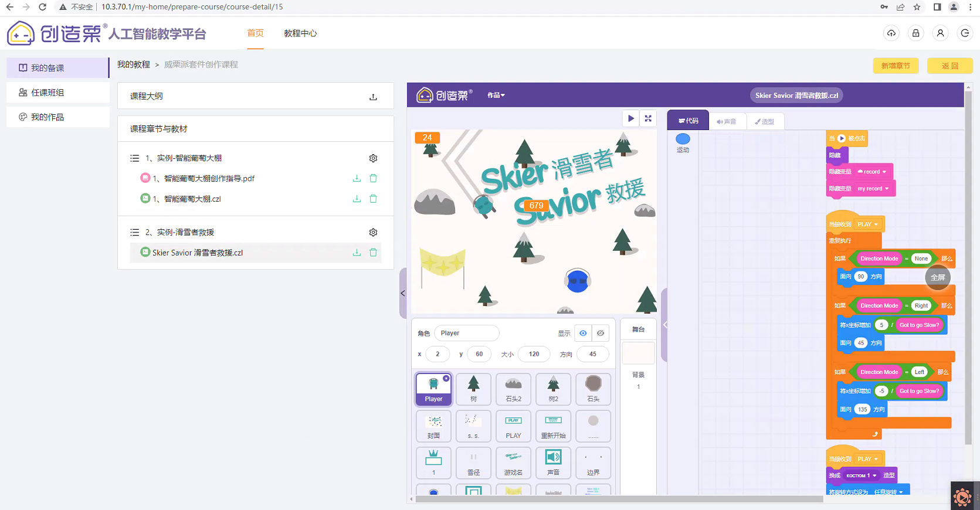Click the green flag play button
Image resolution: width=980 pixels, height=510 pixels.
coord(630,118)
